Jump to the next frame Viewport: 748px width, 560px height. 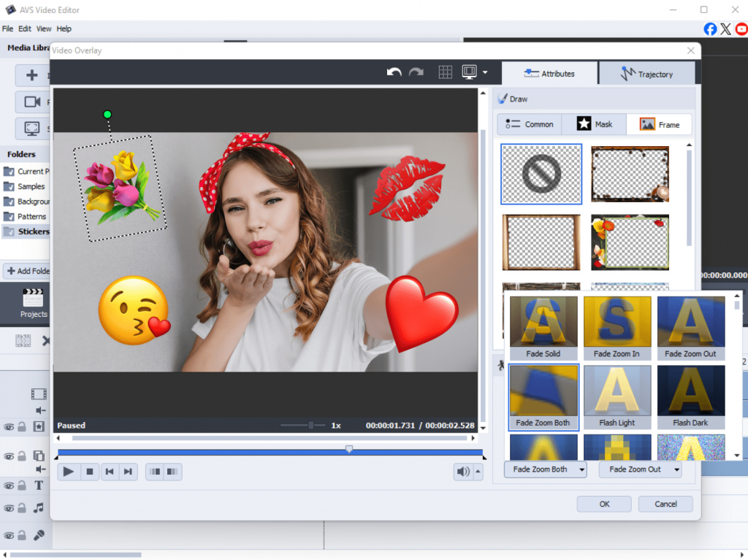click(128, 472)
